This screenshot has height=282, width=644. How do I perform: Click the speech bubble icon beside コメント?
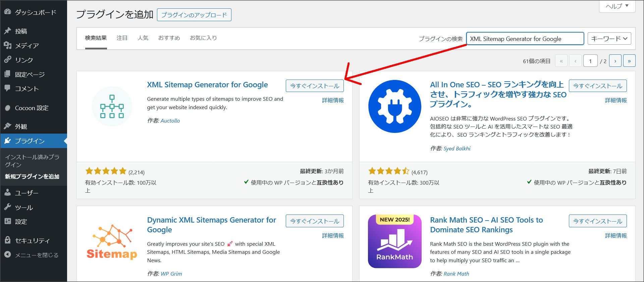pyautogui.click(x=7, y=88)
